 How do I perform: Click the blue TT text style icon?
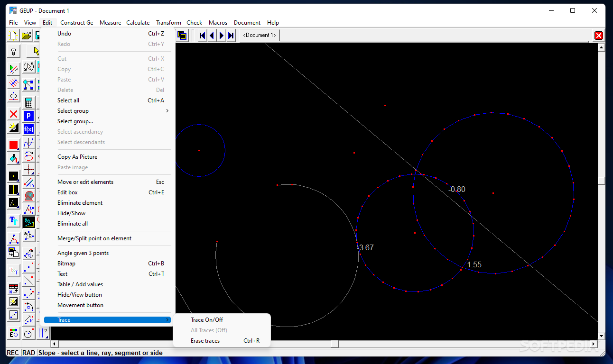(x=13, y=220)
